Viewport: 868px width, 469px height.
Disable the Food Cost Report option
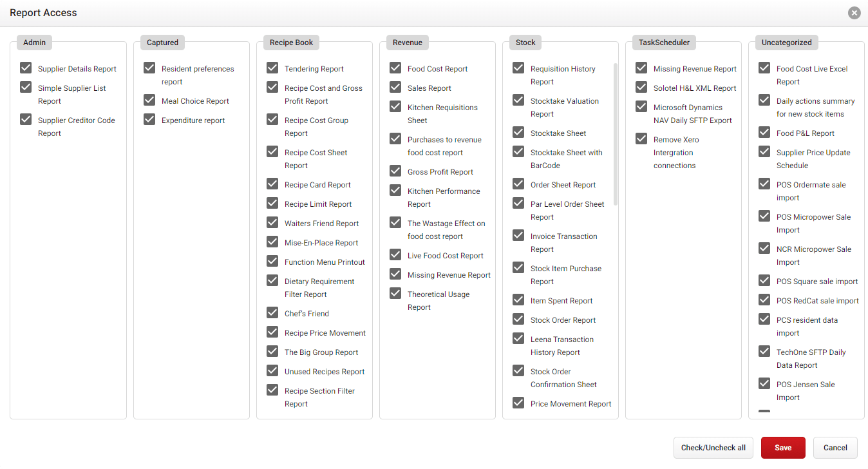click(x=395, y=68)
